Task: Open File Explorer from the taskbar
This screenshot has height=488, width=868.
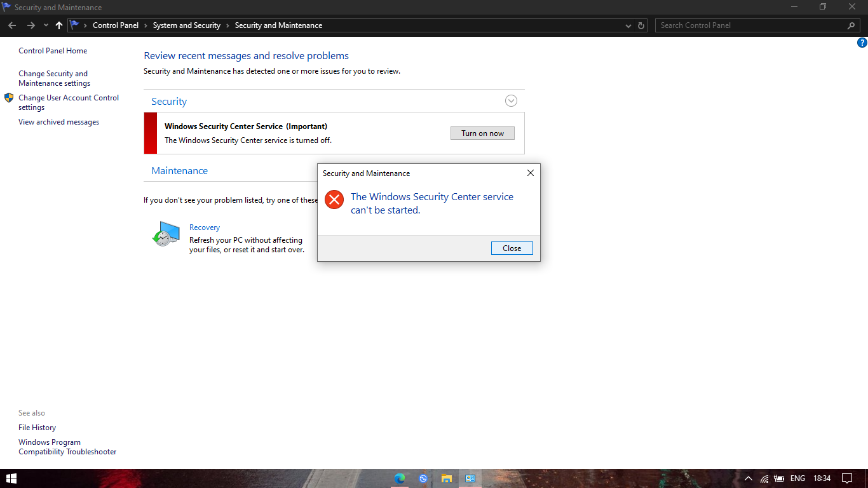Action: 447,478
